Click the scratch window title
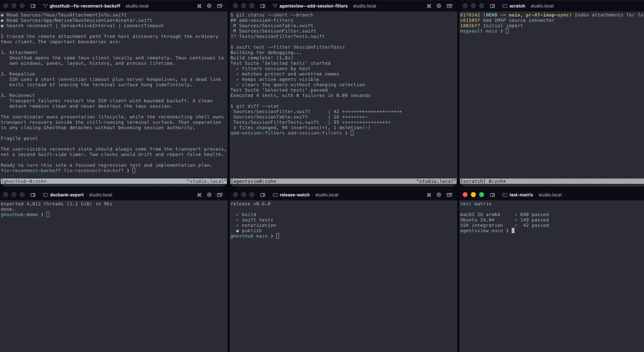The height and width of the screenshot is (352, 644). click(x=517, y=6)
